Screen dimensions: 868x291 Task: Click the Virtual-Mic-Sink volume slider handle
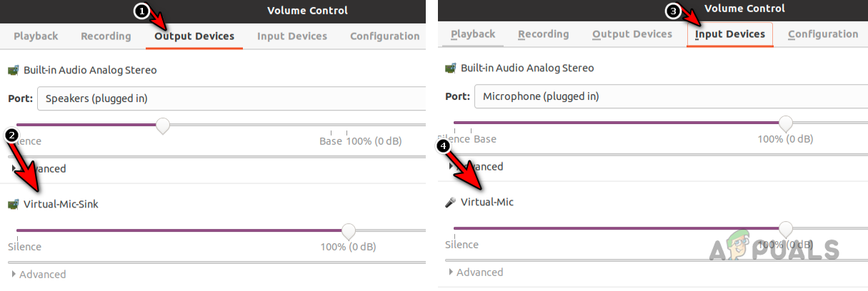pos(348,230)
